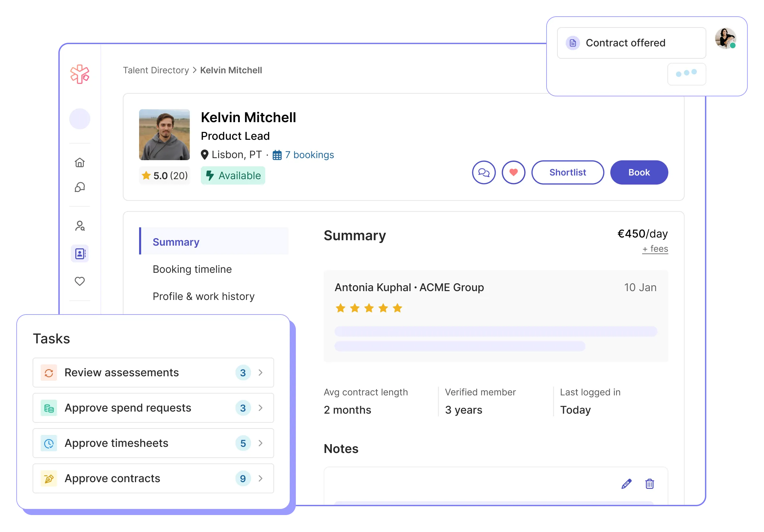Click the Product Lead job title
The height and width of the screenshot is (532, 764).
tap(235, 136)
